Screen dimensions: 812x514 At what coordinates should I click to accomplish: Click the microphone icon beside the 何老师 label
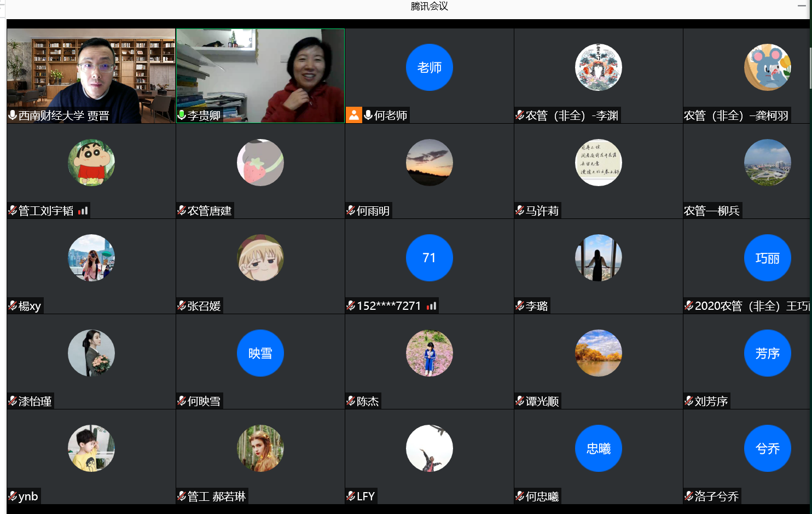tap(368, 115)
